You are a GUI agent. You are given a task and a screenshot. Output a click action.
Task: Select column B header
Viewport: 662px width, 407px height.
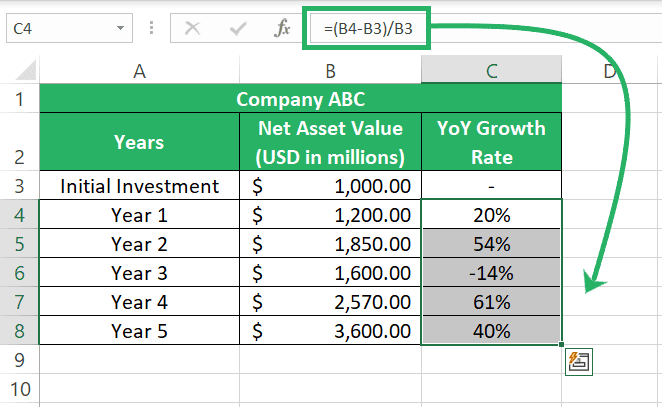(x=330, y=71)
